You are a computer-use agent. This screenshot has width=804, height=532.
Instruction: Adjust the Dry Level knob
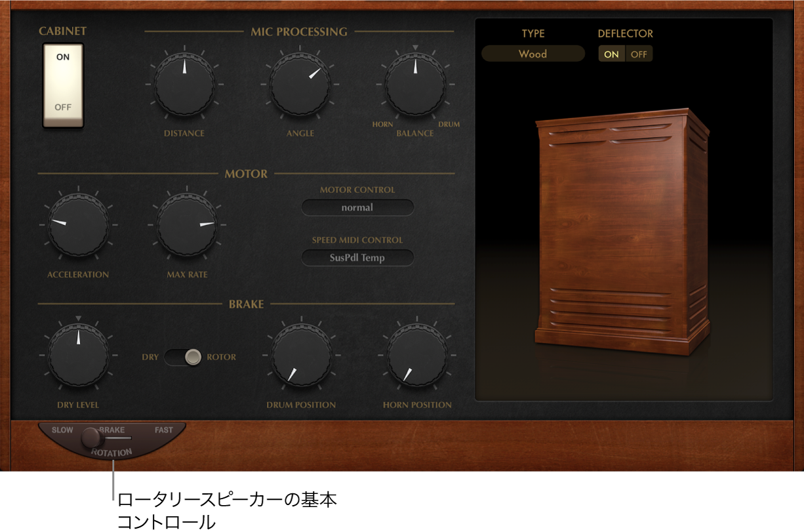(79, 354)
